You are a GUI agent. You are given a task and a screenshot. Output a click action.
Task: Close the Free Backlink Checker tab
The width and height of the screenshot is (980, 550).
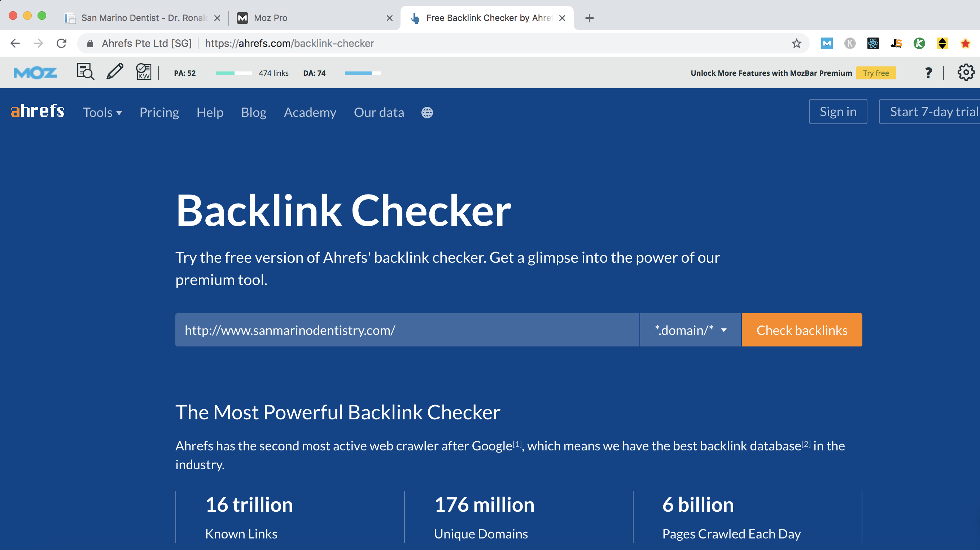point(562,18)
